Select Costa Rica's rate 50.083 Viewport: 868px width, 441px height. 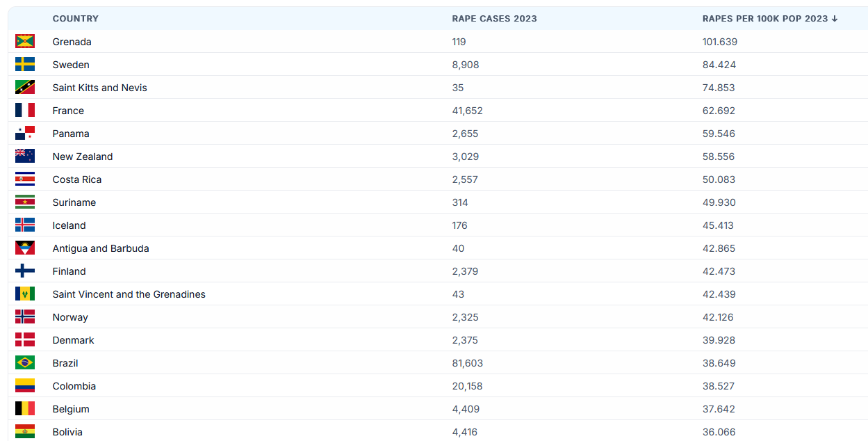click(x=719, y=179)
